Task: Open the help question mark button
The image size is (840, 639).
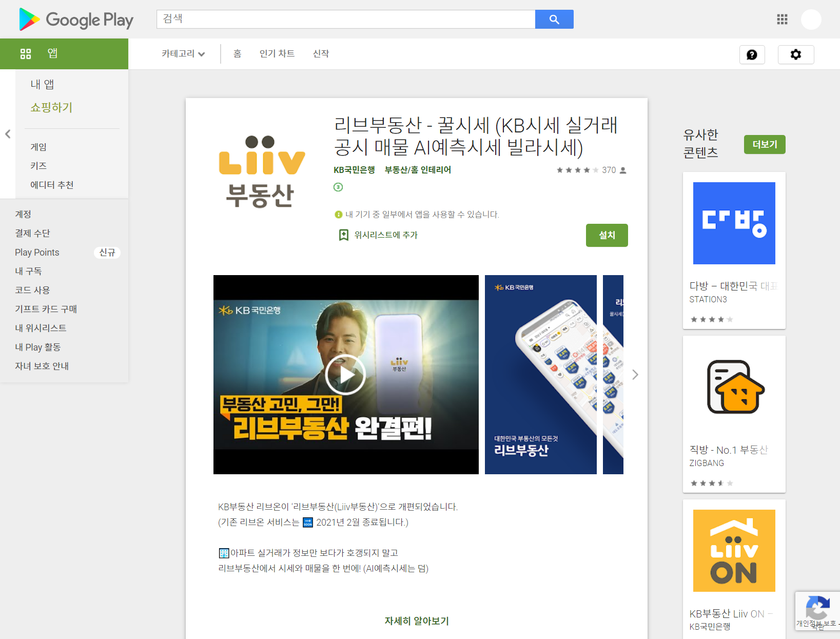Action: tap(752, 54)
